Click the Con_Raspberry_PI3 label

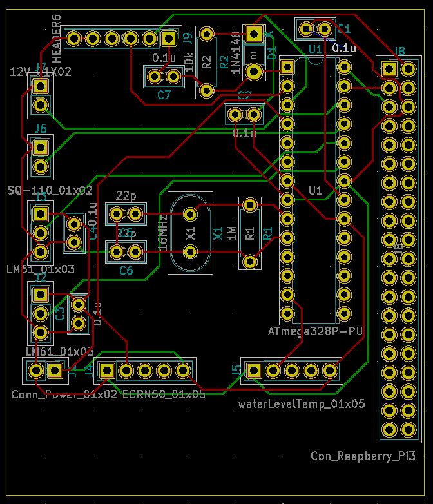(x=363, y=456)
